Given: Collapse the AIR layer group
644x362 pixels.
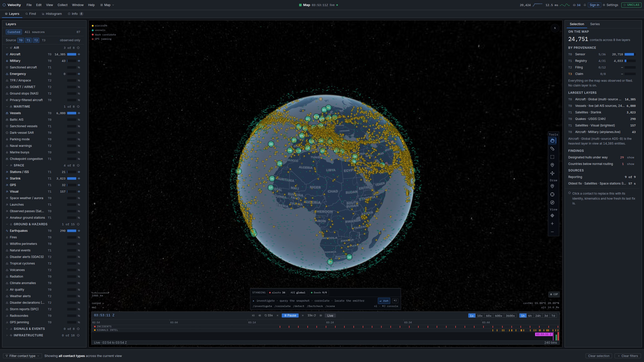Looking at the screenshot, I should 7,48.
